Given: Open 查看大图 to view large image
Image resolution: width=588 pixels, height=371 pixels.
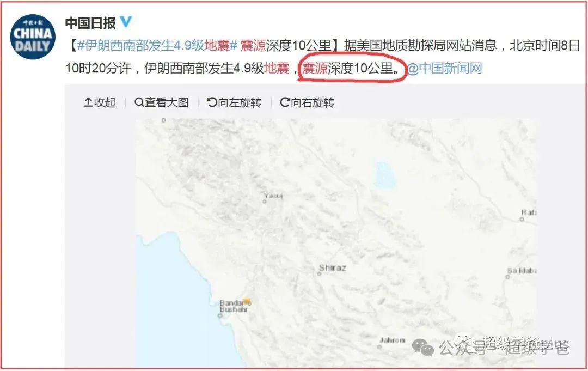Looking at the screenshot, I should (x=161, y=102).
